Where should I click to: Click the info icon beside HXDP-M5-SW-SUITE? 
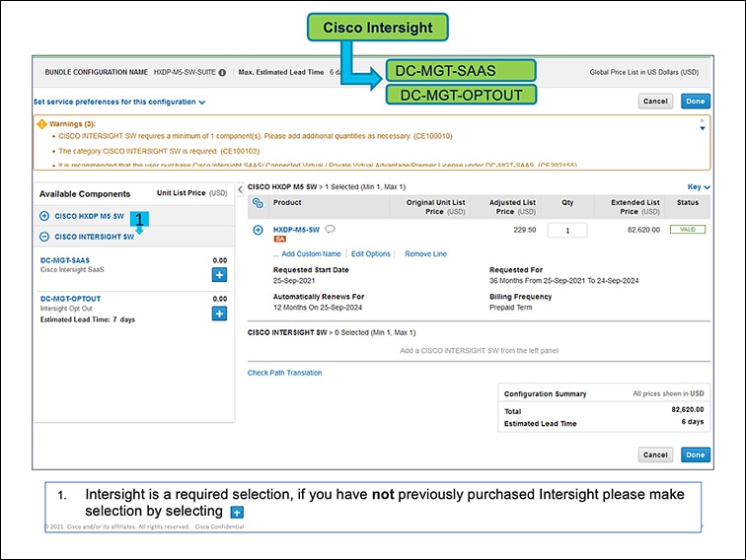[x=222, y=72]
